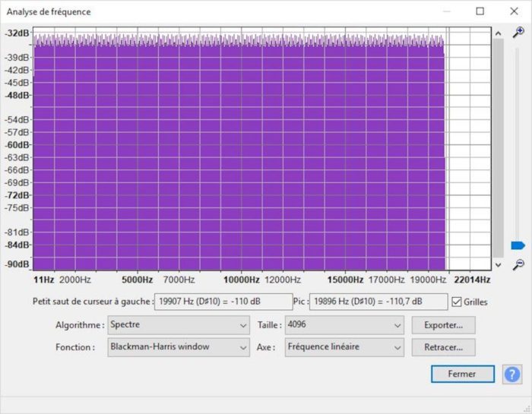Click the cursor frequency field showing 19907 Hz
The image size is (532, 414).
223,302
